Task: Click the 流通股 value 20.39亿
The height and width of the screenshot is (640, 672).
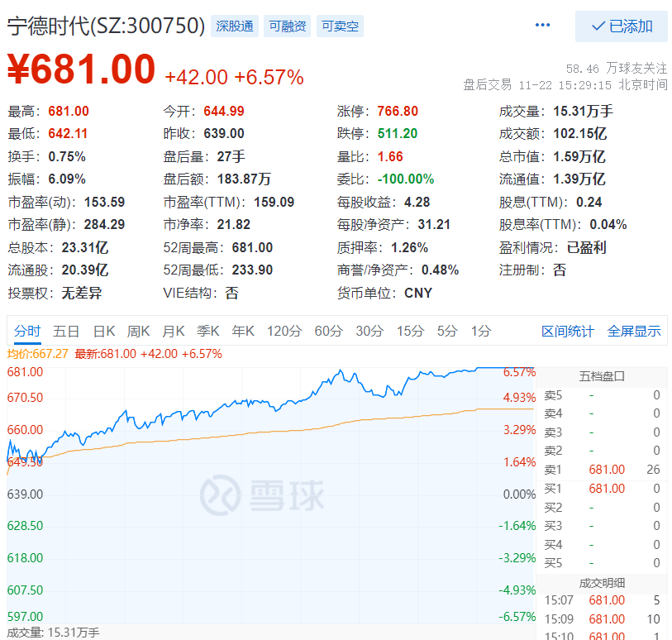Action: pyautogui.click(x=85, y=270)
